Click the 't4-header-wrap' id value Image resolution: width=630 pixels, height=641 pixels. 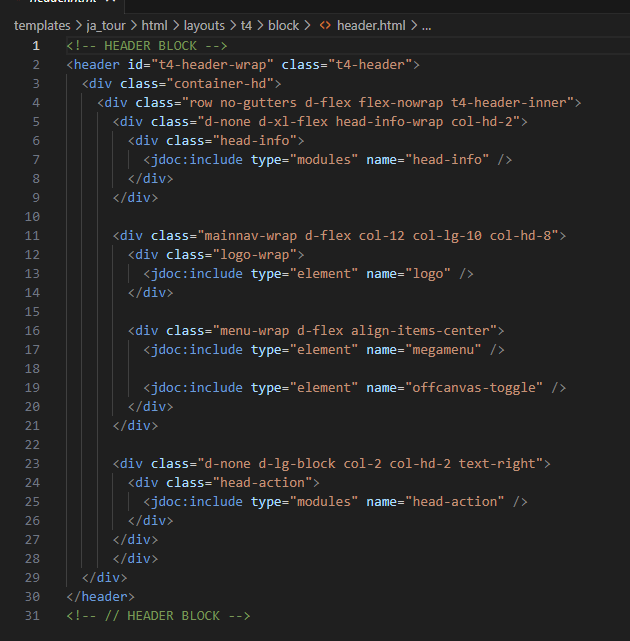[x=212, y=65]
